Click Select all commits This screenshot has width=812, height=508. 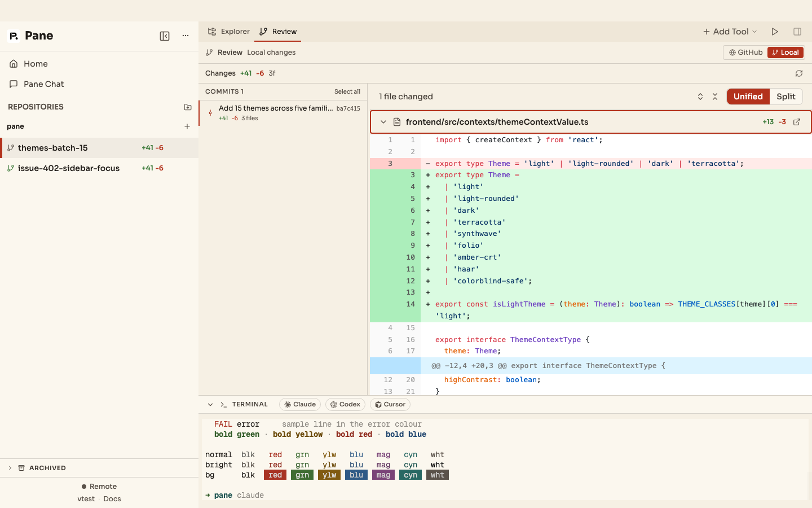tap(347, 91)
